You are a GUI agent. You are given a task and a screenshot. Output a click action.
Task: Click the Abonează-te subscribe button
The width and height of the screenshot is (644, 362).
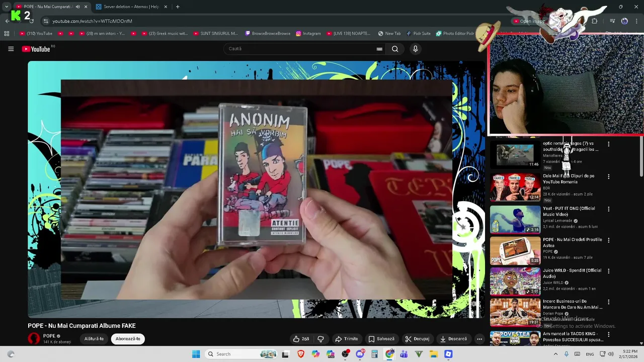pyautogui.click(x=128, y=339)
